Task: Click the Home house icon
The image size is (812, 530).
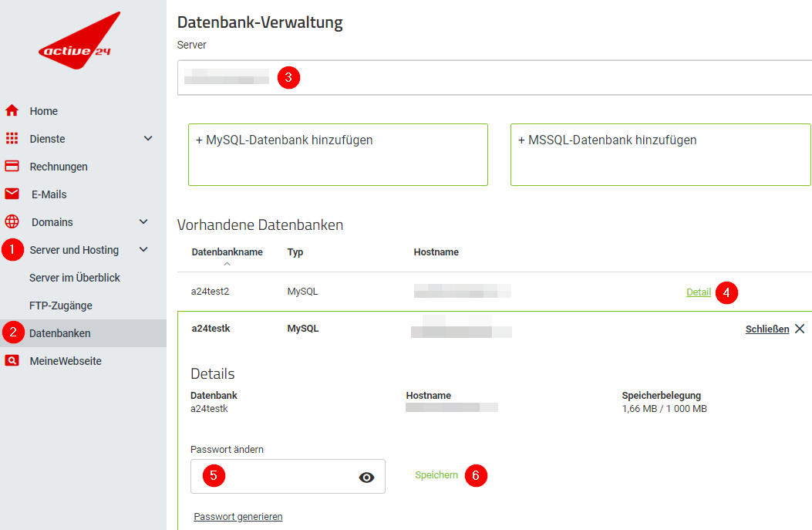Action: tap(12, 111)
